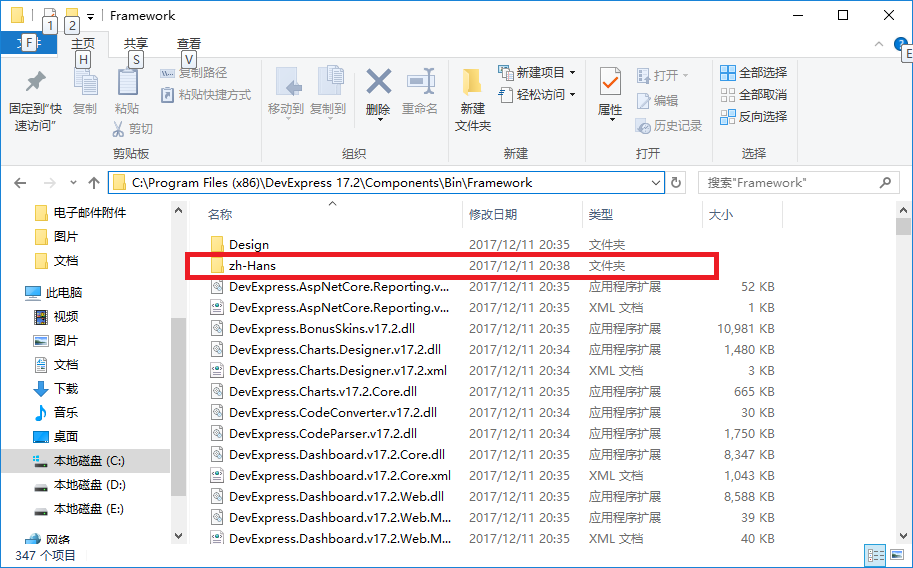Screen dimensions: 913x568
Task: Click Select all (全部选择)
Action: 754,73
